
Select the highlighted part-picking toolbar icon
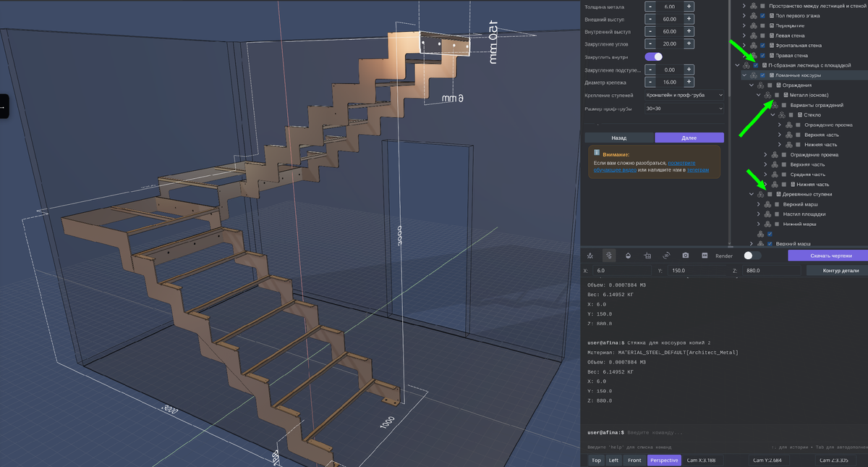point(609,256)
